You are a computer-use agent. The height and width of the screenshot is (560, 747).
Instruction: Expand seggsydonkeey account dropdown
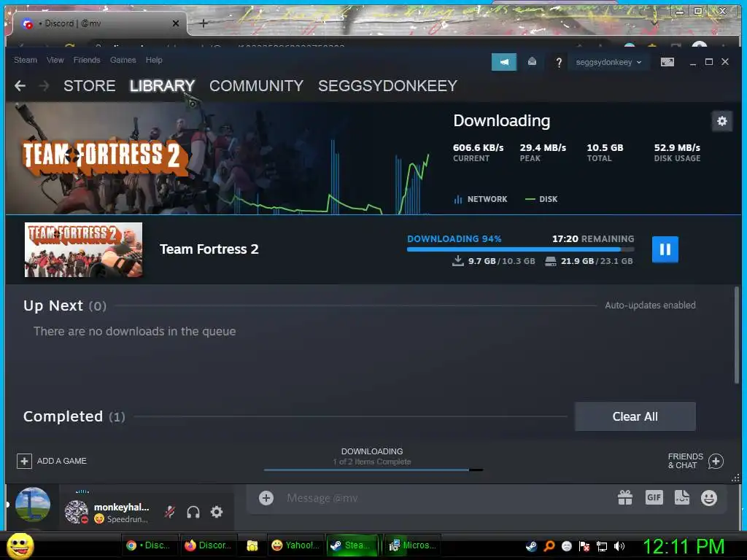608,62
